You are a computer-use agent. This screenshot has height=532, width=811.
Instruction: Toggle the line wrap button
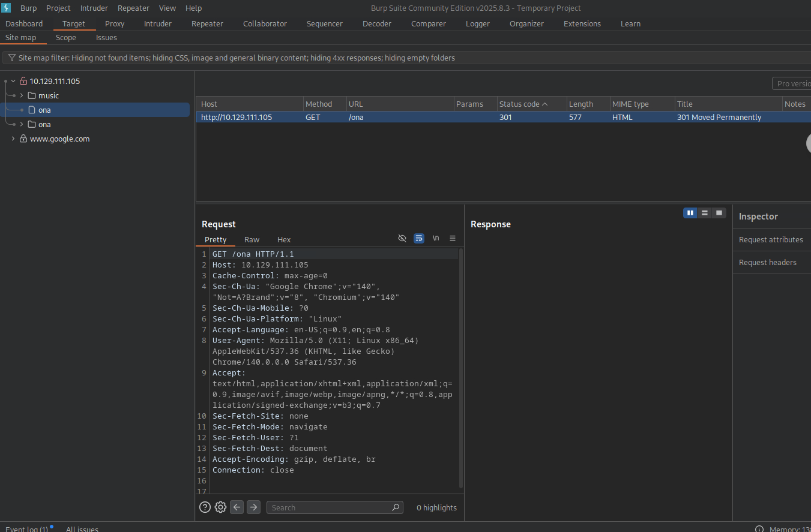tap(419, 238)
